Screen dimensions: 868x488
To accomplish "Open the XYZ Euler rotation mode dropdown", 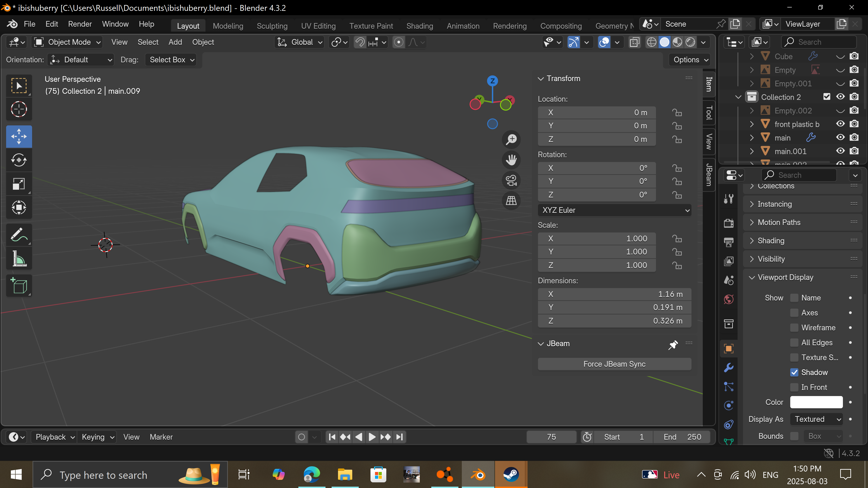I will [x=615, y=210].
